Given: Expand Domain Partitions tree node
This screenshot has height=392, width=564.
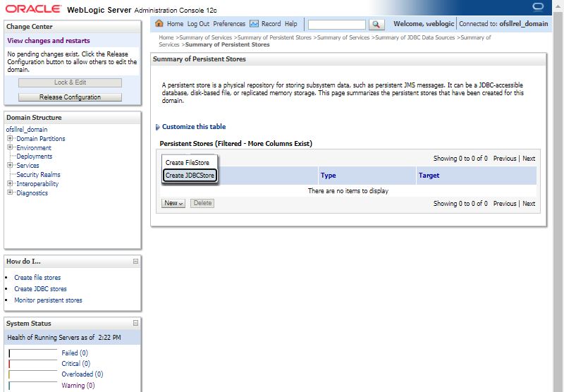Looking at the screenshot, I should (x=10, y=138).
